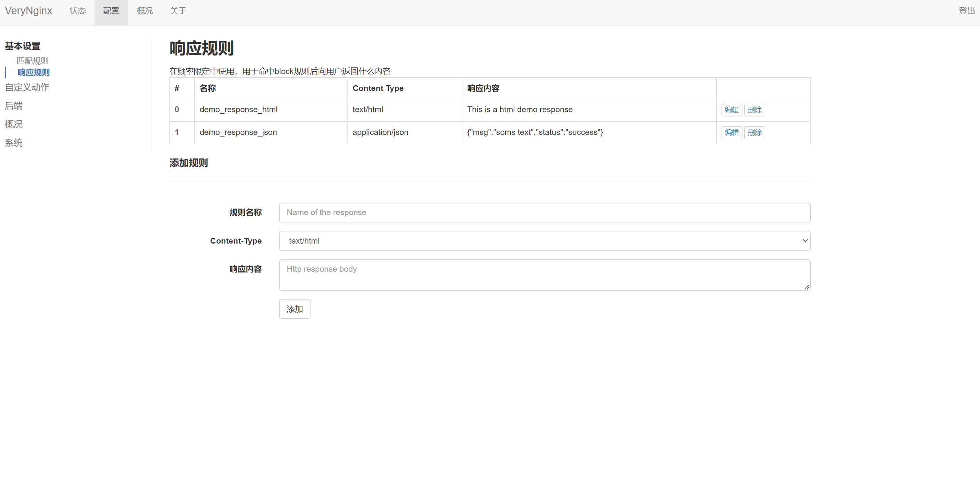Screen dimensions: 980x503
Task: Click the VeryNginx brand logo link
Action: pyautogui.click(x=28, y=11)
